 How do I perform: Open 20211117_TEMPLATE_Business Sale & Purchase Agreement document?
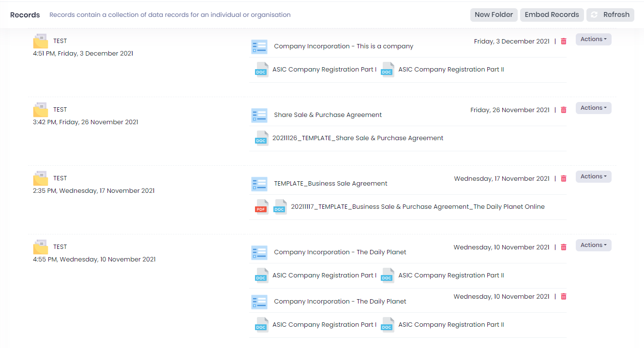418,207
